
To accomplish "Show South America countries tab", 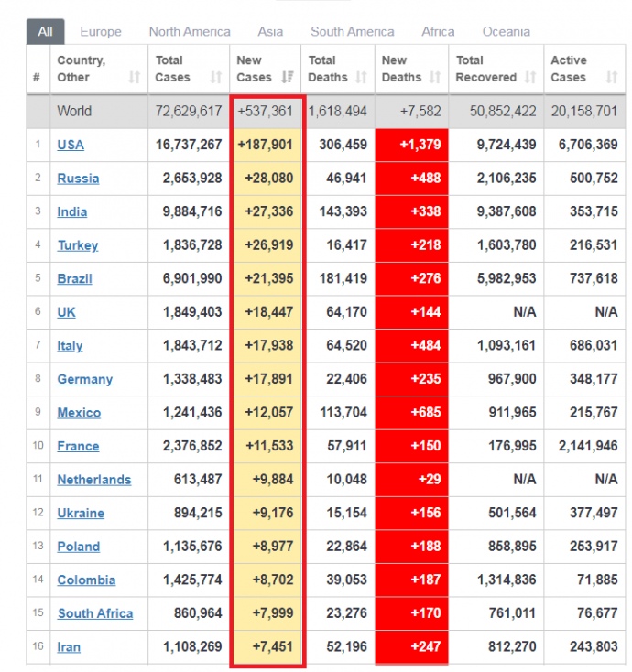I will point(352,31).
